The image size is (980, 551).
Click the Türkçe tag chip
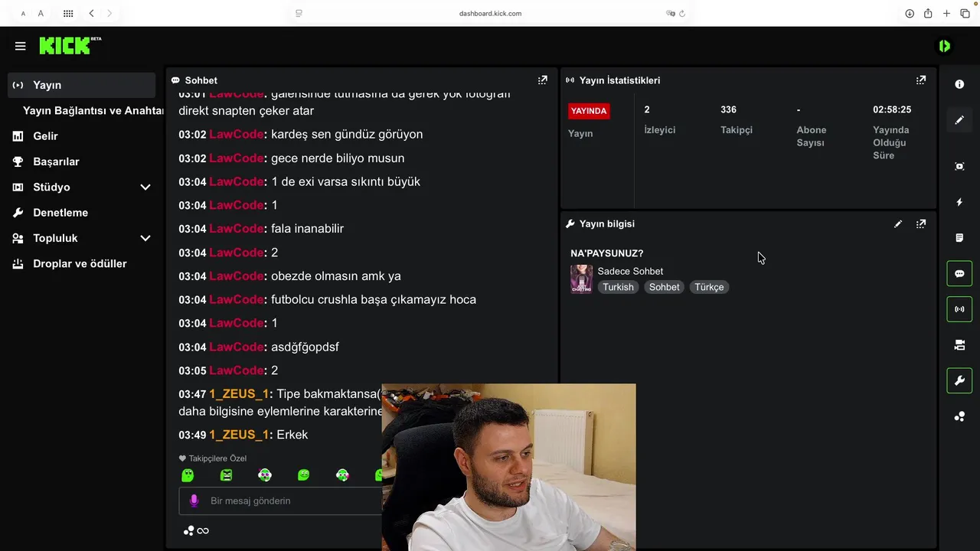point(709,287)
